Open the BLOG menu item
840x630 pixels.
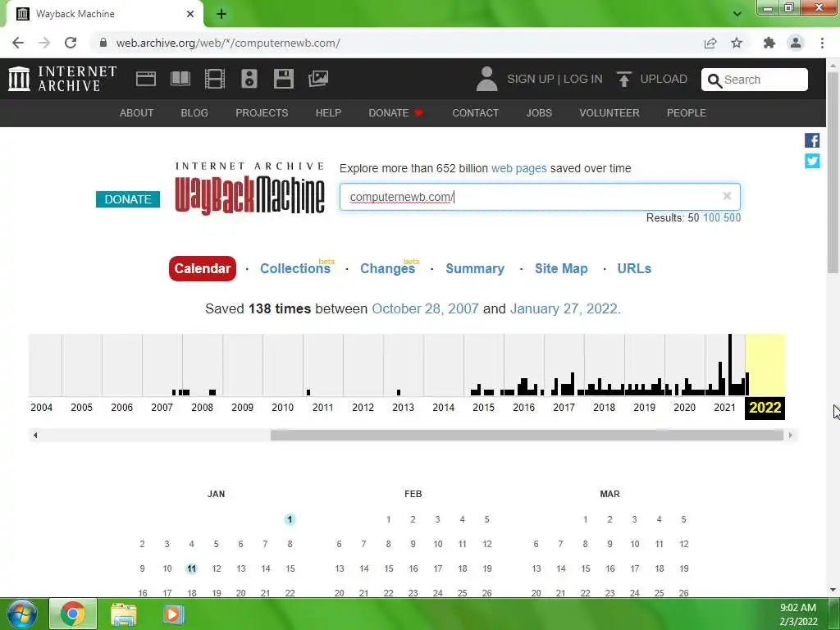point(194,113)
